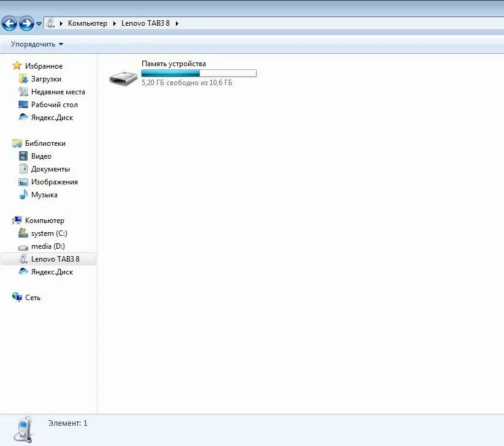Click the Изображения library icon
This screenshot has height=446, width=504.
(23, 182)
